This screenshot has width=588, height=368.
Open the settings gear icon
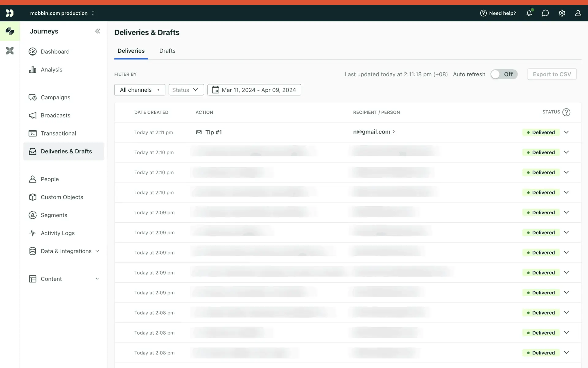[x=562, y=13]
